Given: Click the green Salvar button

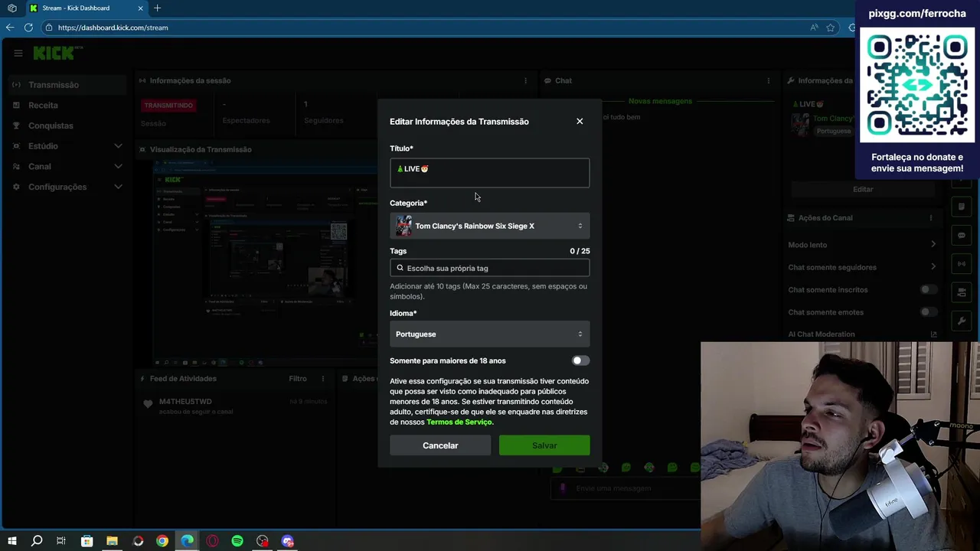Looking at the screenshot, I should (544, 445).
